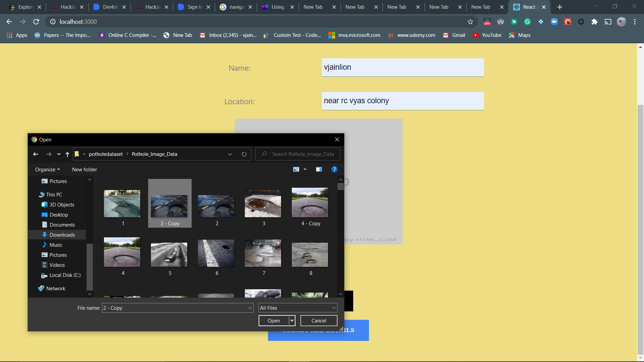Expand the All Files type dropdown
The width and height of the screenshot is (644, 362).
(333, 308)
